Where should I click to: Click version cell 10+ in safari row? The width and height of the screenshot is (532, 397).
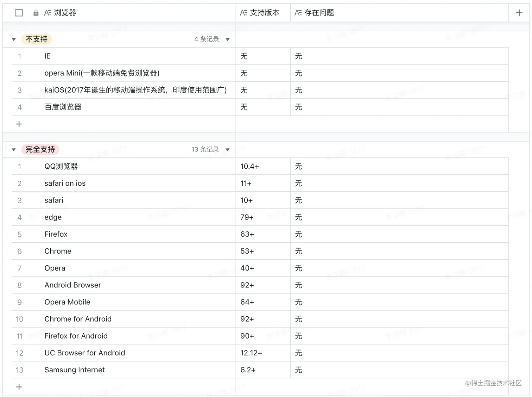coord(263,200)
